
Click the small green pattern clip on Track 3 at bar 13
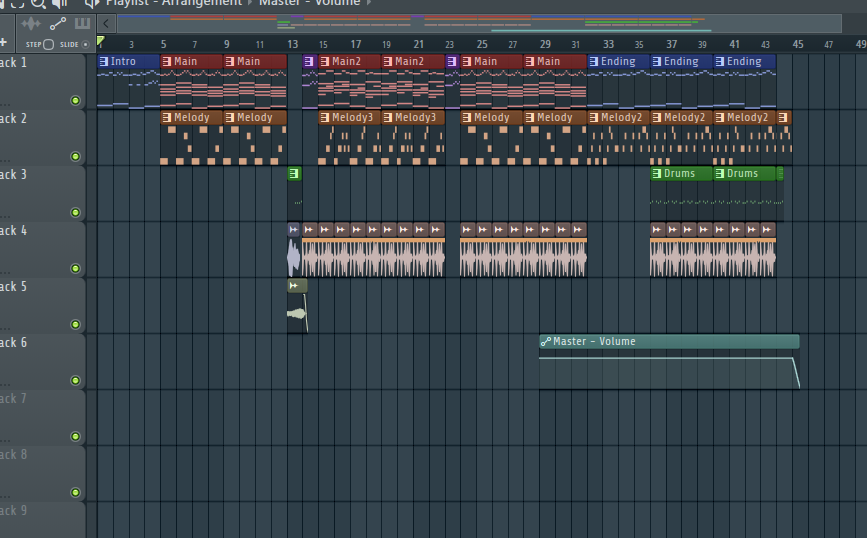pyautogui.click(x=294, y=174)
